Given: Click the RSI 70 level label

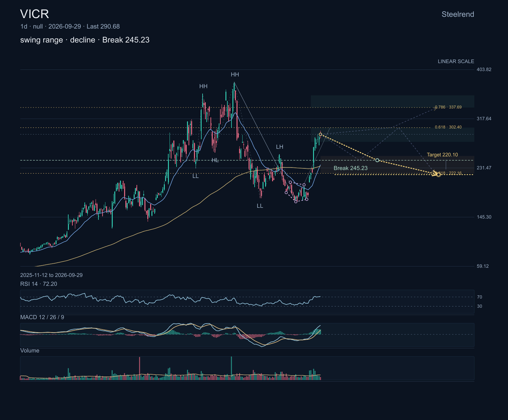Looking at the screenshot, I should (480, 297).
